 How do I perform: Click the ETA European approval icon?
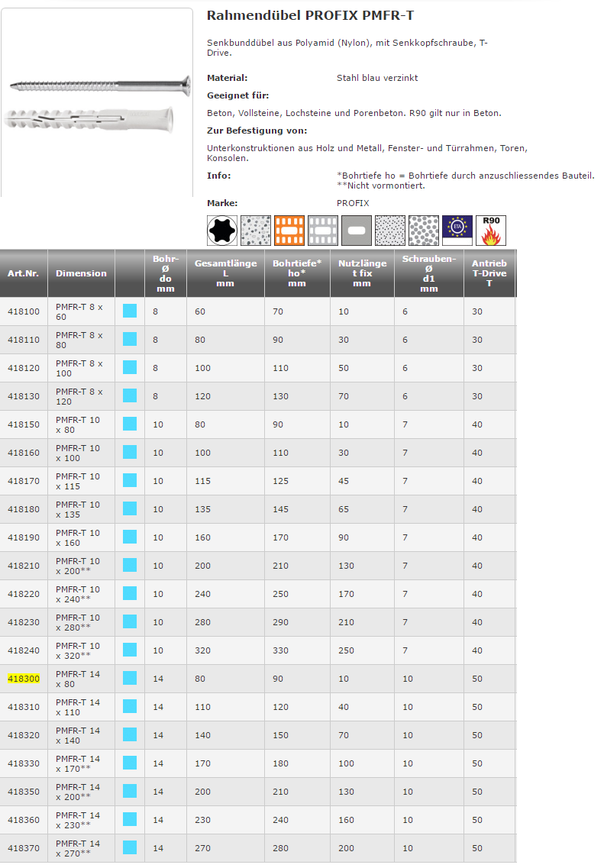click(x=457, y=231)
